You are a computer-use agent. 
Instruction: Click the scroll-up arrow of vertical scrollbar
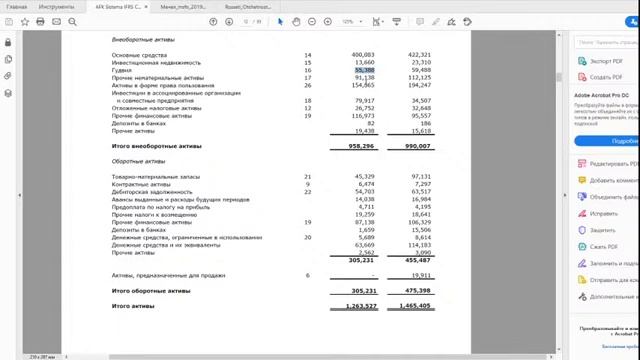coord(559,35)
